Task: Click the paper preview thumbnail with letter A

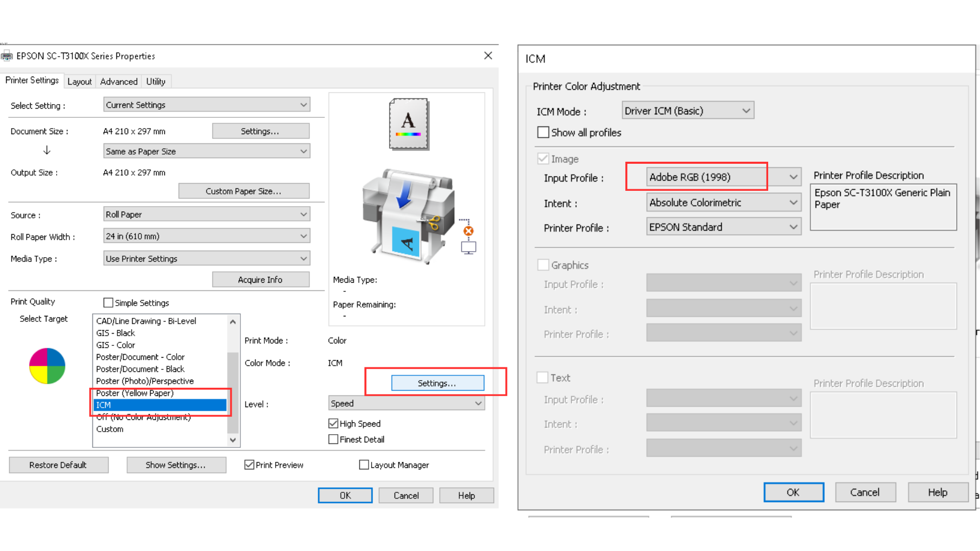Action: 408,124
